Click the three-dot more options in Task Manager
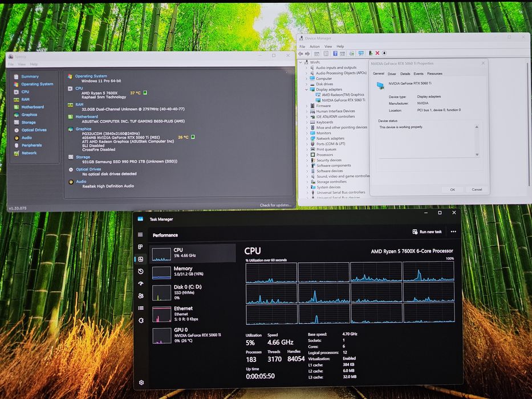 point(453,232)
